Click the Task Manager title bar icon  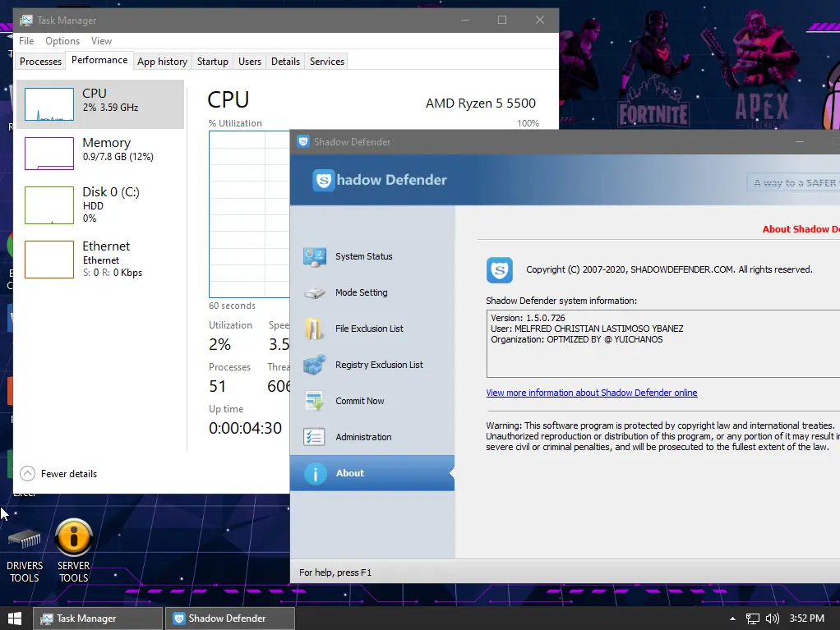pyautogui.click(x=25, y=21)
